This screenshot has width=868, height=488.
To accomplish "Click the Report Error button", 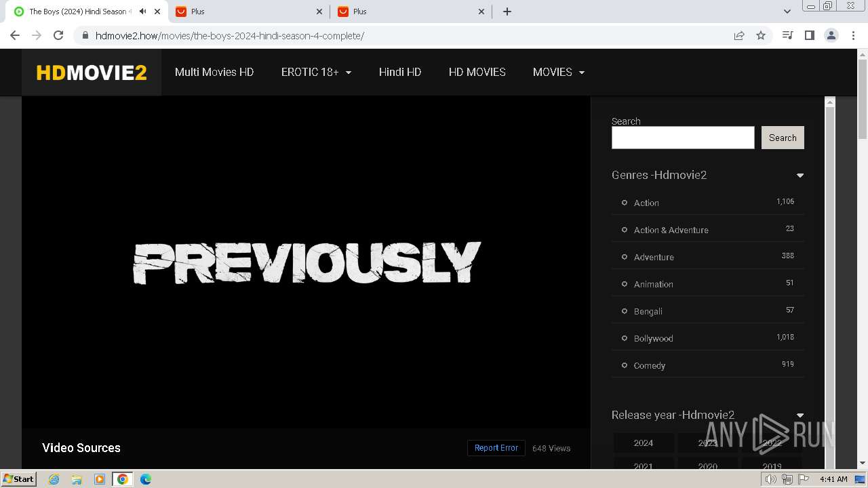I will click(496, 448).
